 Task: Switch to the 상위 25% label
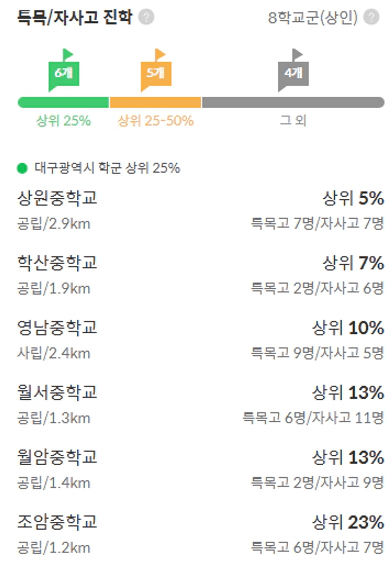[64, 121]
